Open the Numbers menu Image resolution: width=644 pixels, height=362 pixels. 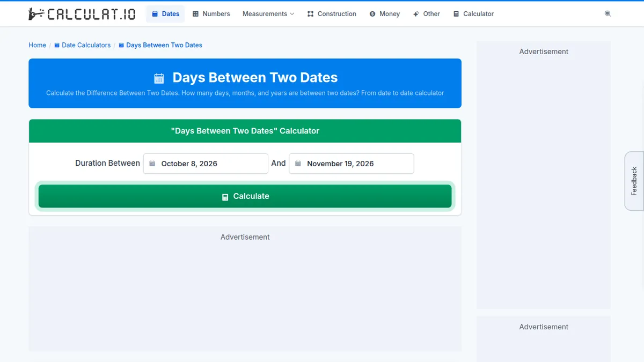(211, 14)
